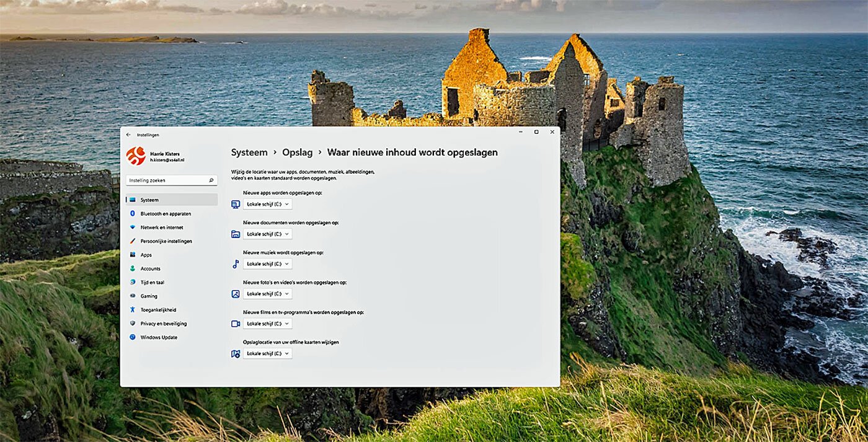Screen dimensions: 868x442
Task: Open drive dropdown for Nieuwe muziek
Action: 267,264
